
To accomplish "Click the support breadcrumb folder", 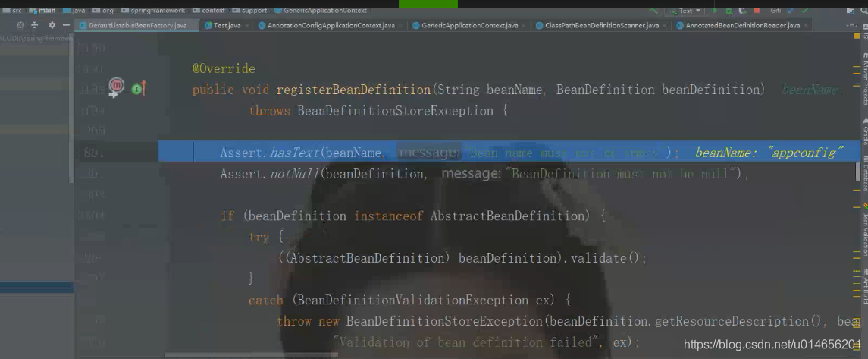I will click(x=249, y=11).
